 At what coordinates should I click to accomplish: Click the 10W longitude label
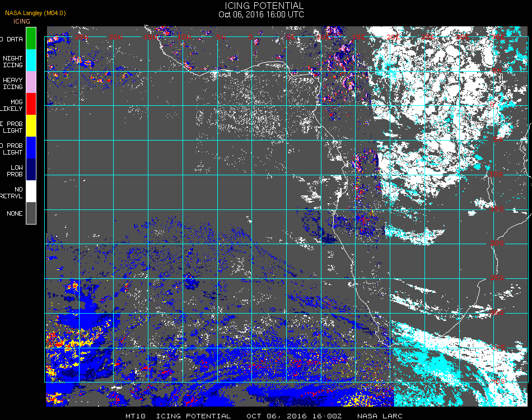pyautogui.click(x=185, y=36)
